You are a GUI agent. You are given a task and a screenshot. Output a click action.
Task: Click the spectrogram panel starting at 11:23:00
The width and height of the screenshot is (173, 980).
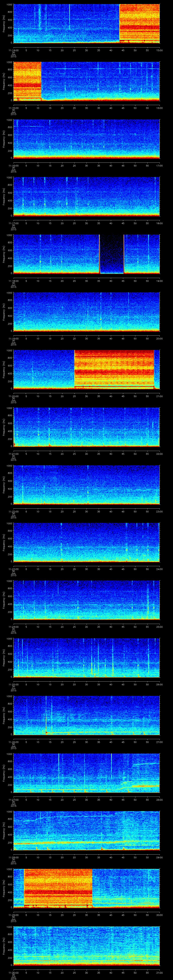(x=86, y=543)
